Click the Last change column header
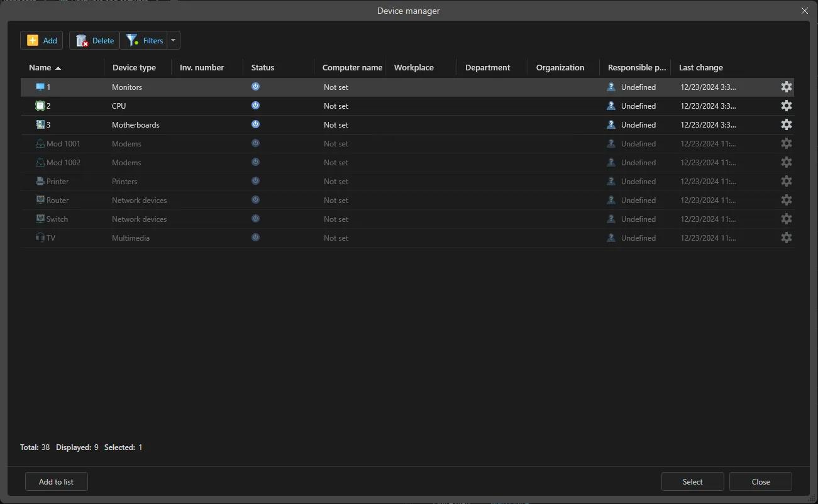 [x=701, y=67]
